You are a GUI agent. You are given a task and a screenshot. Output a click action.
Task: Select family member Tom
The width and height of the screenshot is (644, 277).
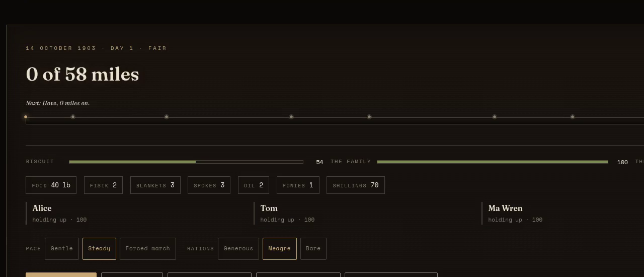click(x=269, y=208)
